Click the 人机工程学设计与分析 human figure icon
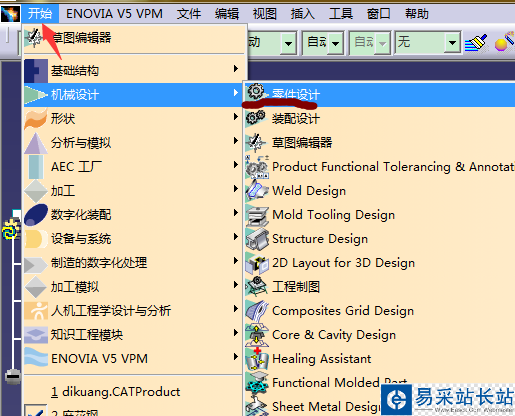 [35, 311]
